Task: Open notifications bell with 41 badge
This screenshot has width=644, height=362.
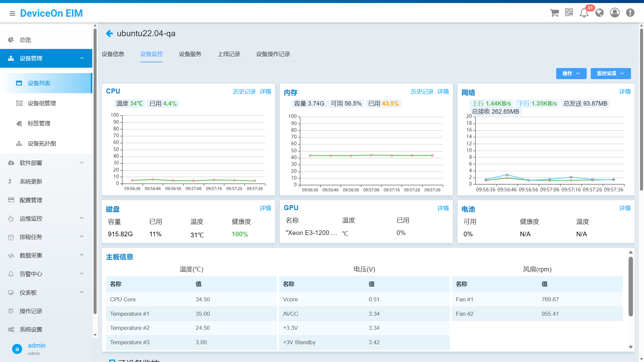Action: (584, 13)
